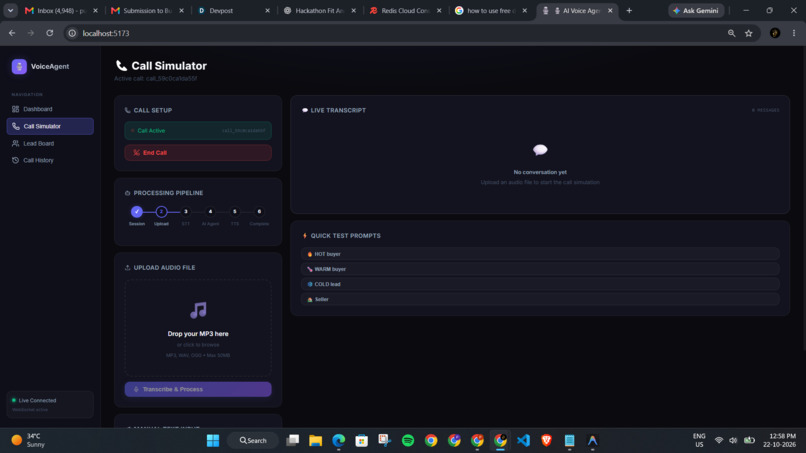Open Spotify from the taskbar

408,440
